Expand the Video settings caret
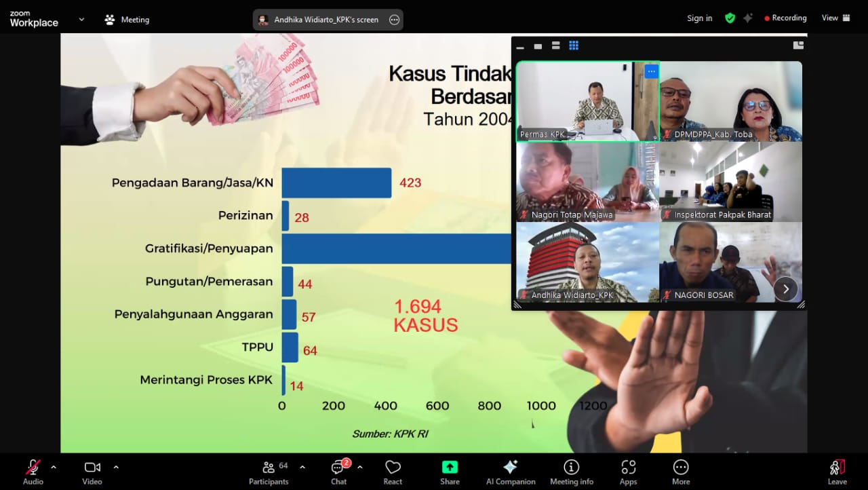868x490 pixels. point(116,467)
